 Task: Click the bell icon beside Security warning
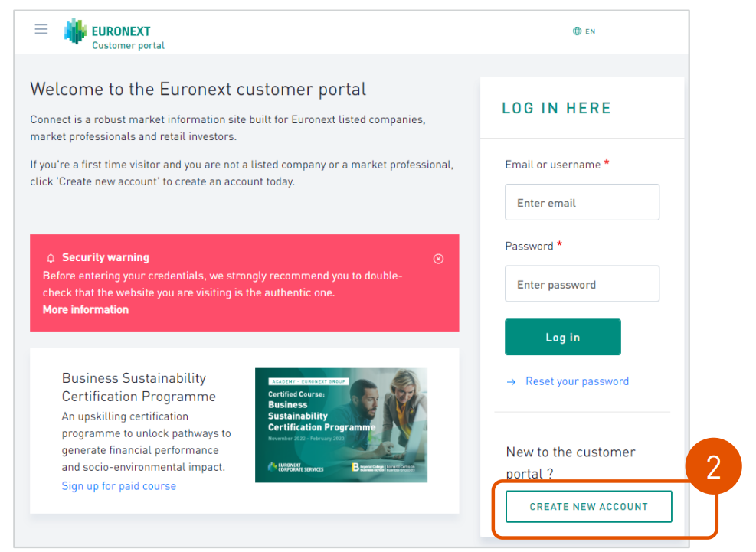pyautogui.click(x=51, y=259)
